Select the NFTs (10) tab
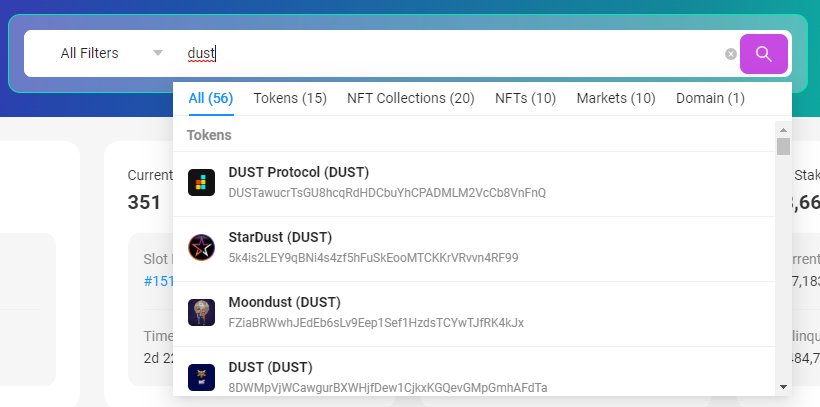Image resolution: width=820 pixels, height=407 pixels. click(x=525, y=98)
